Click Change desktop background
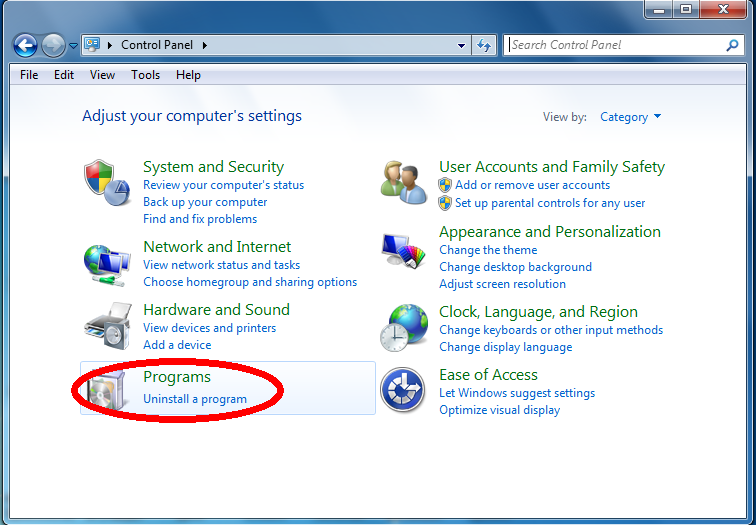This screenshot has width=756, height=525. (x=515, y=267)
